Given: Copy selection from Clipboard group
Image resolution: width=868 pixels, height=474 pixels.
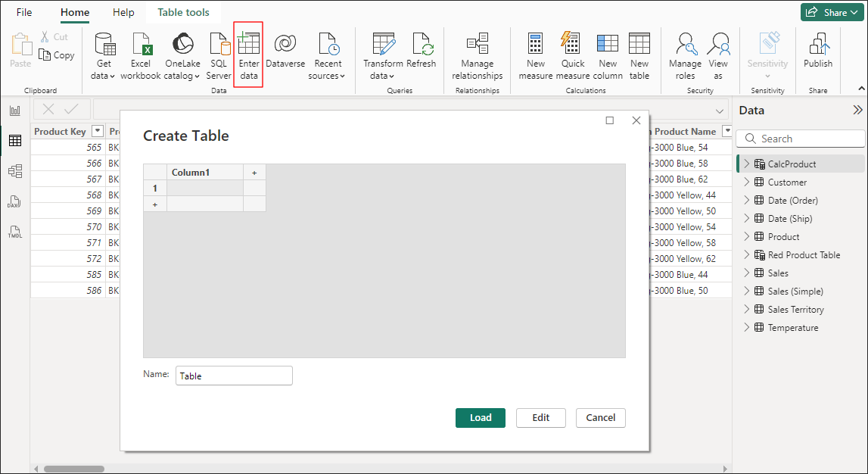Looking at the screenshot, I should point(57,55).
